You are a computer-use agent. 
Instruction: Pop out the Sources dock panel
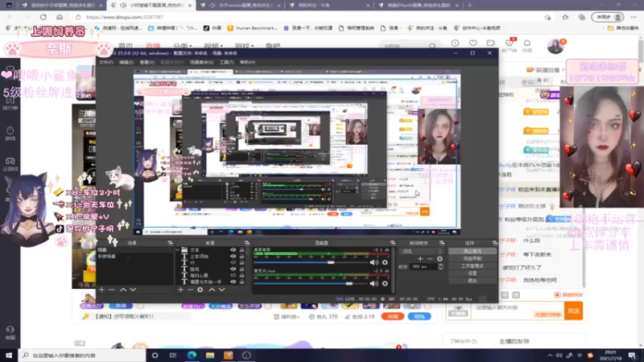247,243
